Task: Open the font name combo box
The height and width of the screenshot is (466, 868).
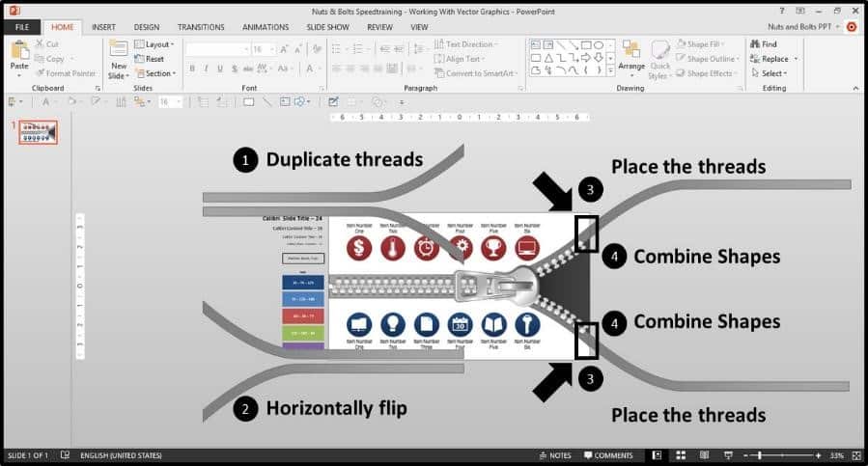Action: click(218, 50)
